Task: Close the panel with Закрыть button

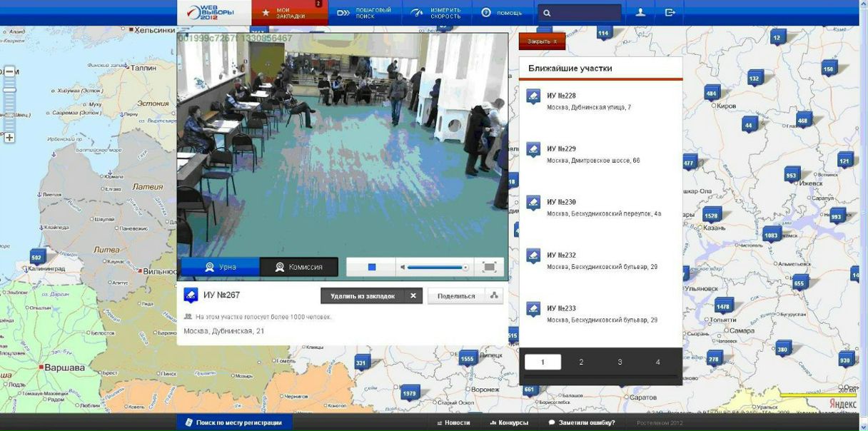Action: (x=542, y=41)
